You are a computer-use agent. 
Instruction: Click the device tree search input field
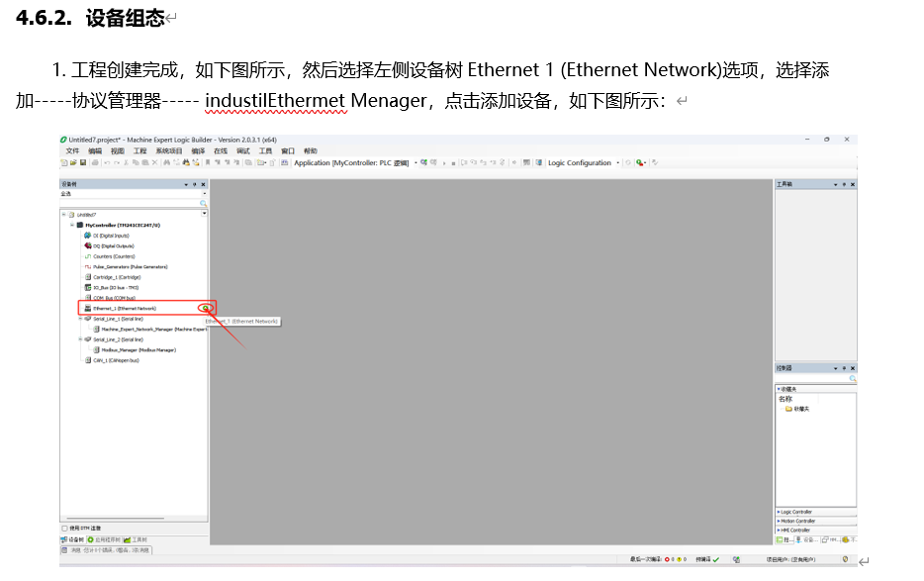[x=130, y=204]
